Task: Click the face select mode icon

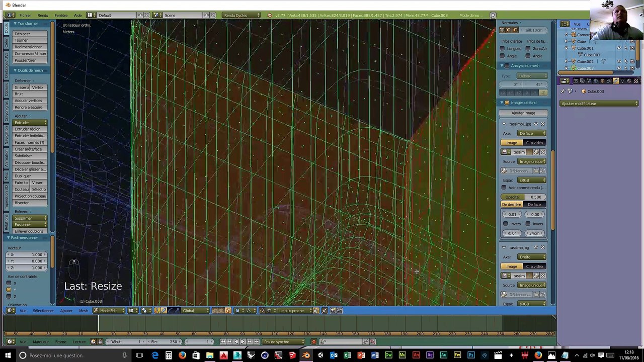Action: pyautogui.click(x=228, y=310)
